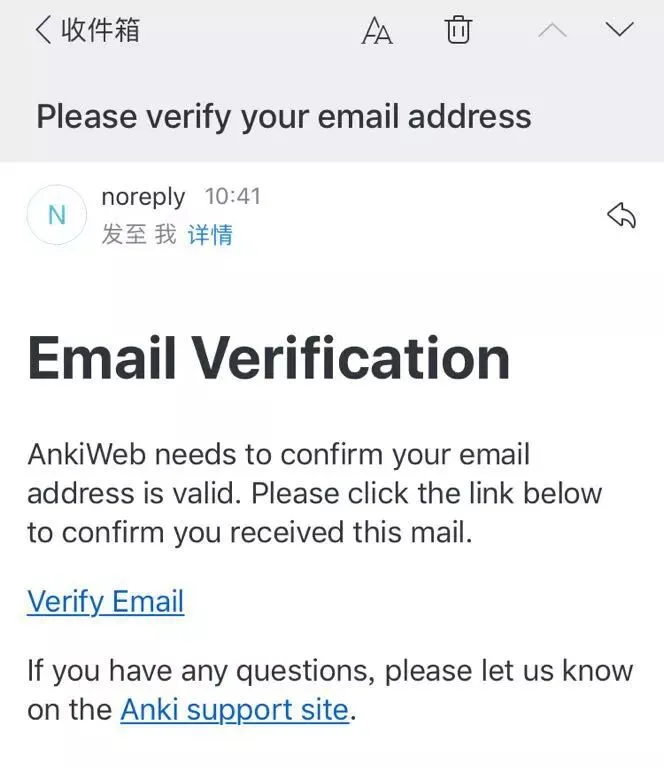Open the AA font size options
This screenshot has width=664, height=768.
click(376, 31)
